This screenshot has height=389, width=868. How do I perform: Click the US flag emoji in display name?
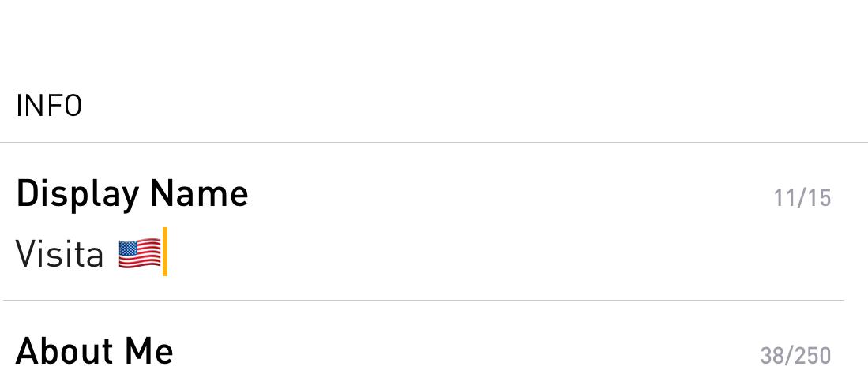click(140, 252)
